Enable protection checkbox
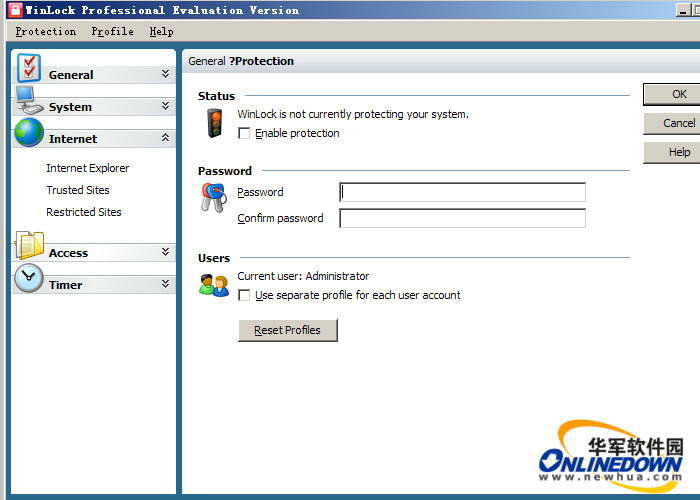This screenshot has height=500, width=700. pos(244,133)
